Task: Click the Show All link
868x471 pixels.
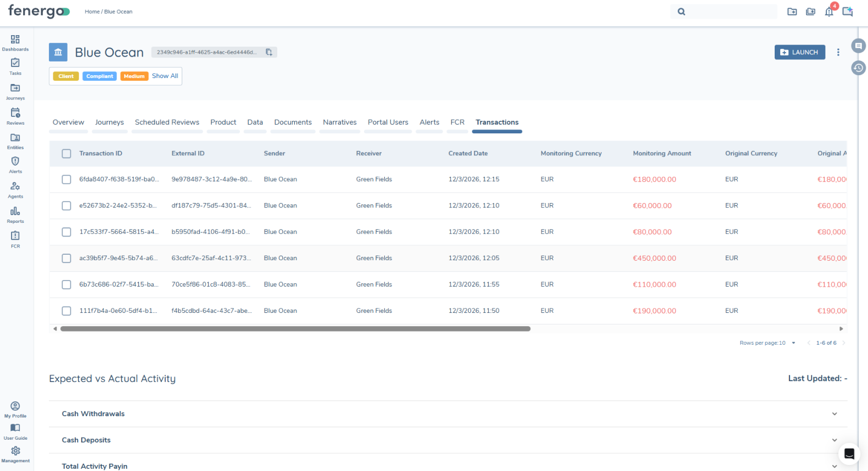Action: [165, 76]
